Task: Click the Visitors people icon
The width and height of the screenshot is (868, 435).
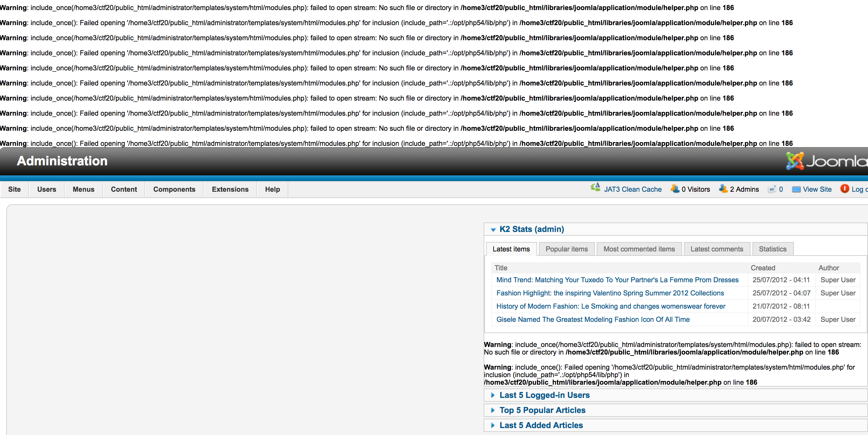Action: click(675, 189)
